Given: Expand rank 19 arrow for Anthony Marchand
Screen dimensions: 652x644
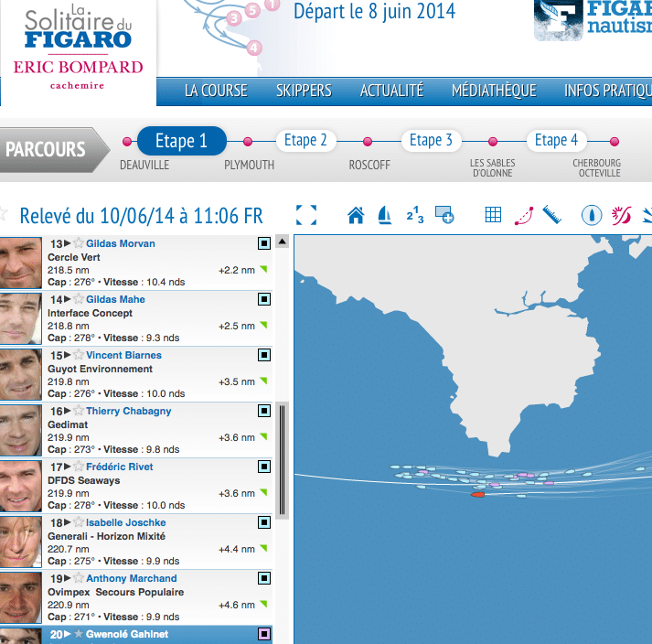Looking at the screenshot, I should 68,578.
